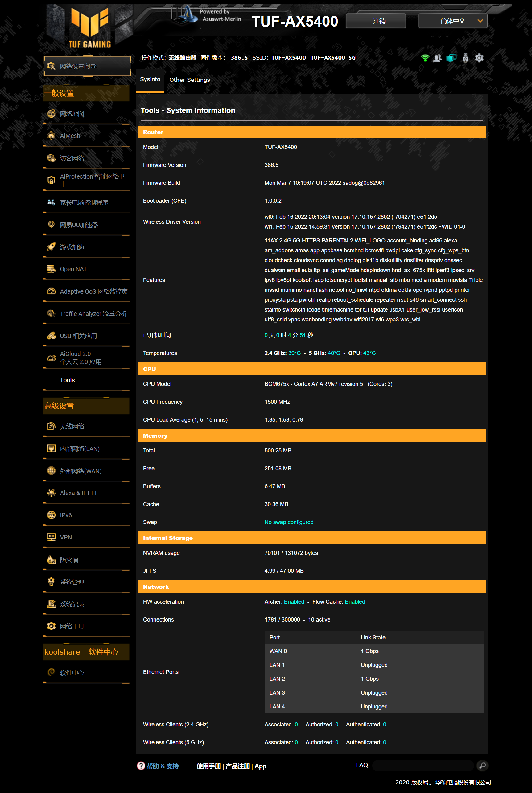This screenshot has height=793, width=532.
Task: Switch to the Other Settings tab
Action: pyautogui.click(x=189, y=80)
